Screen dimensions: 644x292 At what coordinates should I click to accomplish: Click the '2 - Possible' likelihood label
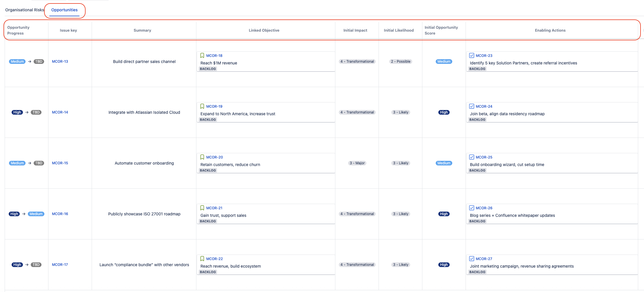401,62
